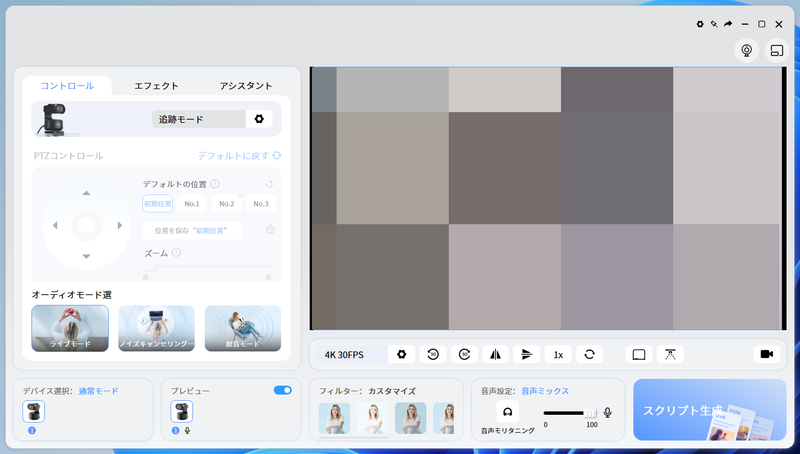
Task: Click the share arrow icon
Action: pyautogui.click(x=728, y=24)
